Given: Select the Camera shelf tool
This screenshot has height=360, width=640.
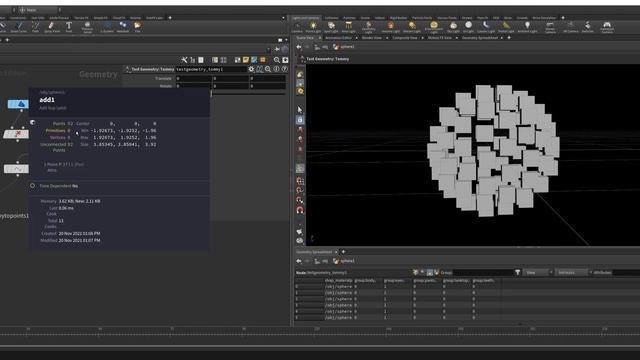Looking at the screenshot, I should coord(297,27).
